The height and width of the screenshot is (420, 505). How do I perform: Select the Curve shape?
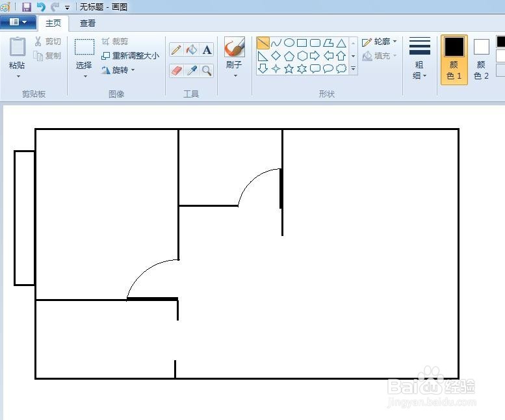point(276,43)
